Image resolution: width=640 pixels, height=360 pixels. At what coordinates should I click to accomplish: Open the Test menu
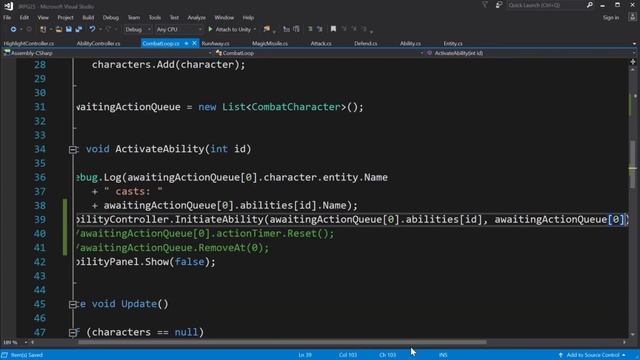point(174,18)
